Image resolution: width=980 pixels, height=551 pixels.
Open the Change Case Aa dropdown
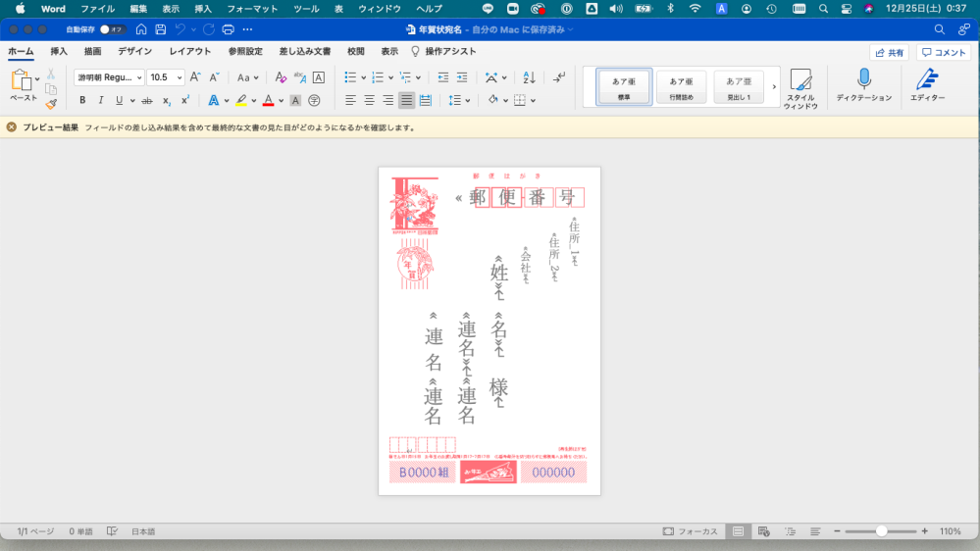pyautogui.click(x=247, y=77)
